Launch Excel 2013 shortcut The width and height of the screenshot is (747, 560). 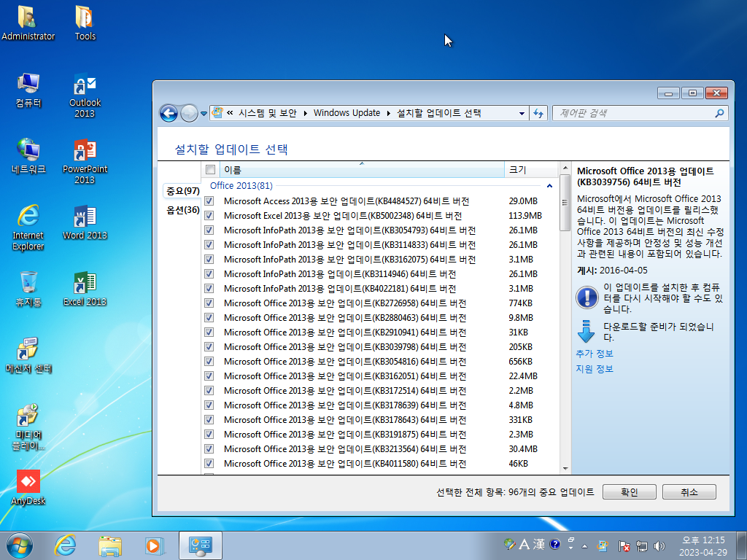[85, 289]
